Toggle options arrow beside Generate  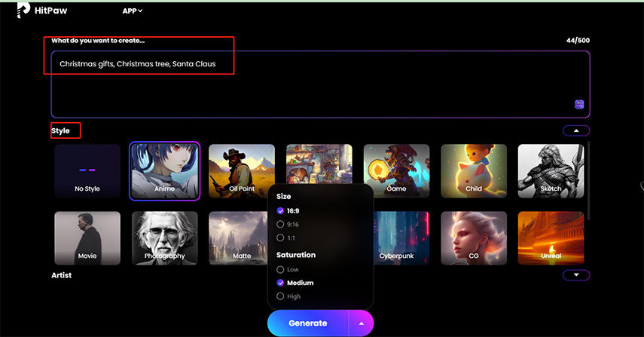361,323
